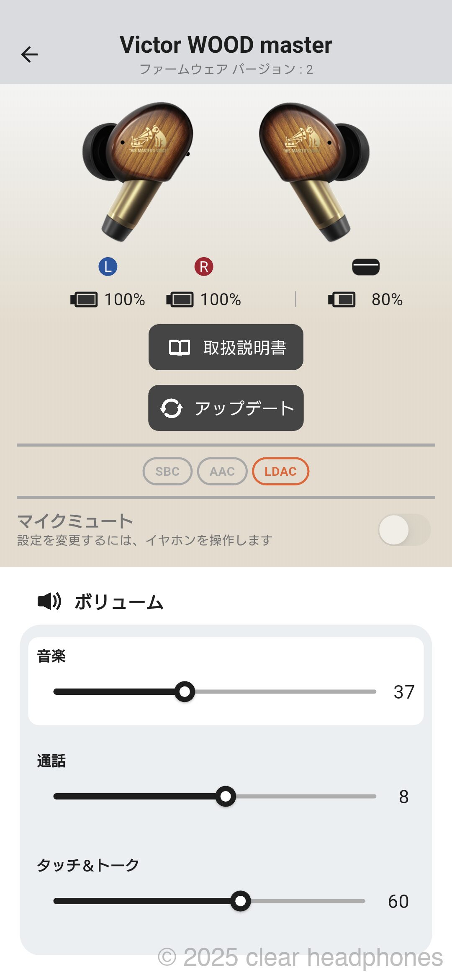Screen dimensions: 452x980
Task: Toggle the マイクミュート switch
Action: click(404, 530)
